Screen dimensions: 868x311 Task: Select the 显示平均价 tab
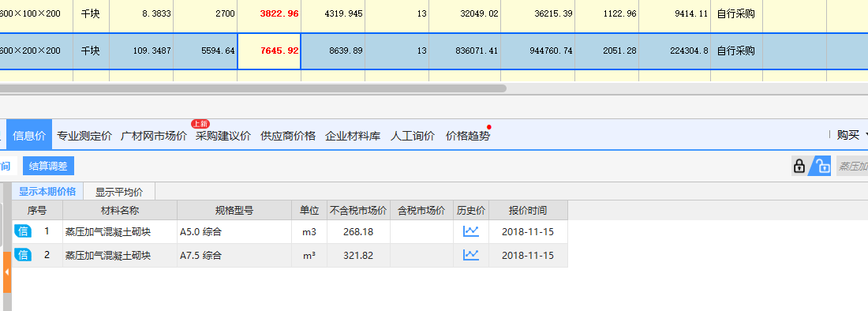pyautogui.click(x=119, y=192)
